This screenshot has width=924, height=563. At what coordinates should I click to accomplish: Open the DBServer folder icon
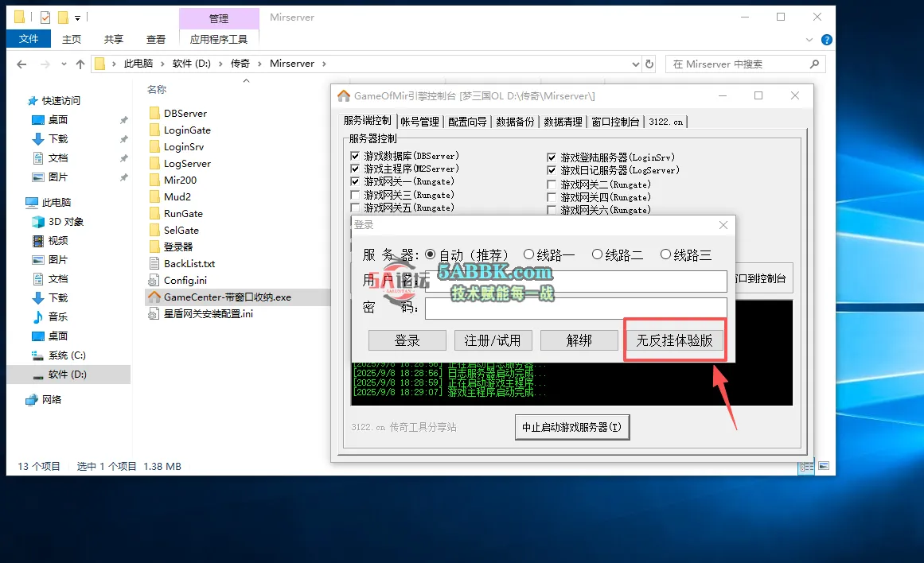click(x=154, y=113)
